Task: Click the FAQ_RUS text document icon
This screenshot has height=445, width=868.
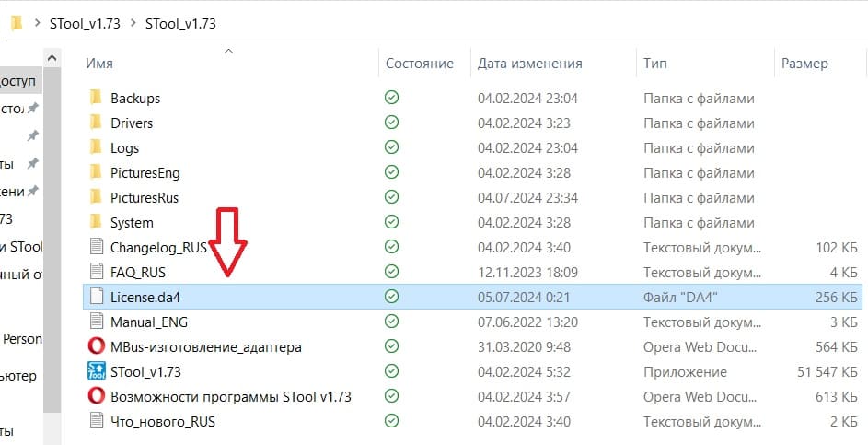Action: coord(97,272)
